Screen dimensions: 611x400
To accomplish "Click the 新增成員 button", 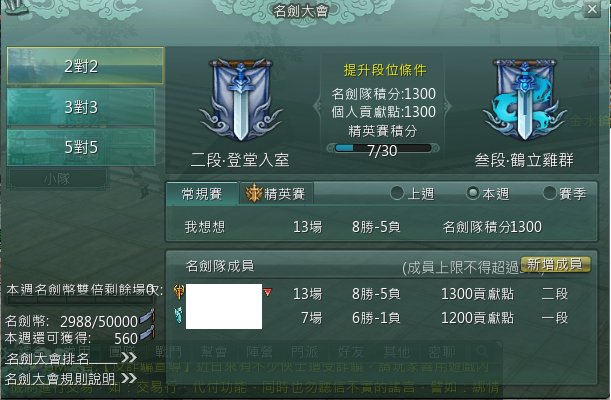I will pos(554,264).
